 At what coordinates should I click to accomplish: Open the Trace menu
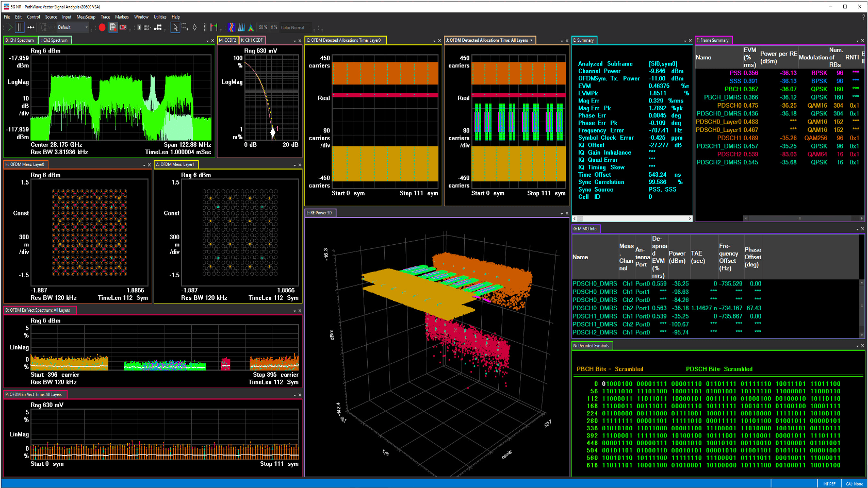pyautogui.click(x=105, y=16)
